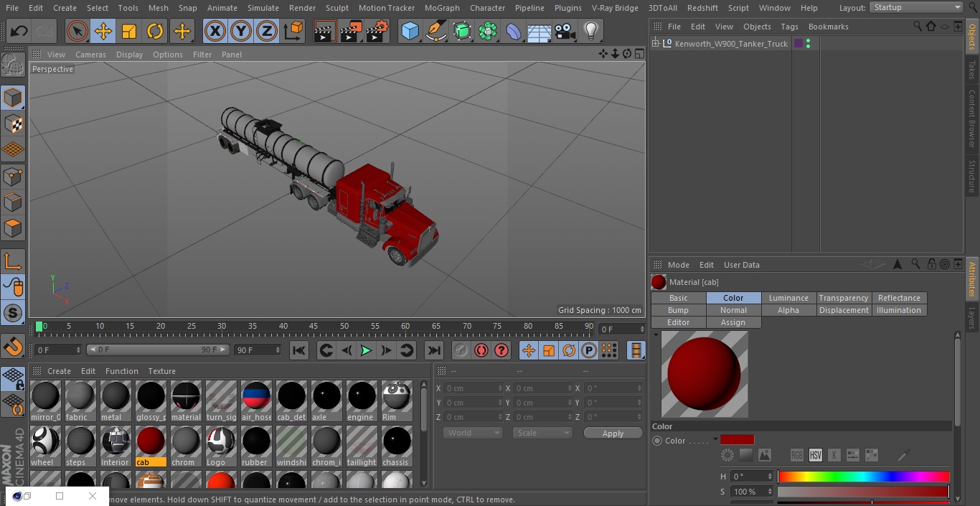This screenshot has height=506, width=980.
Task: Activate the Move tool
Action: 103,31
